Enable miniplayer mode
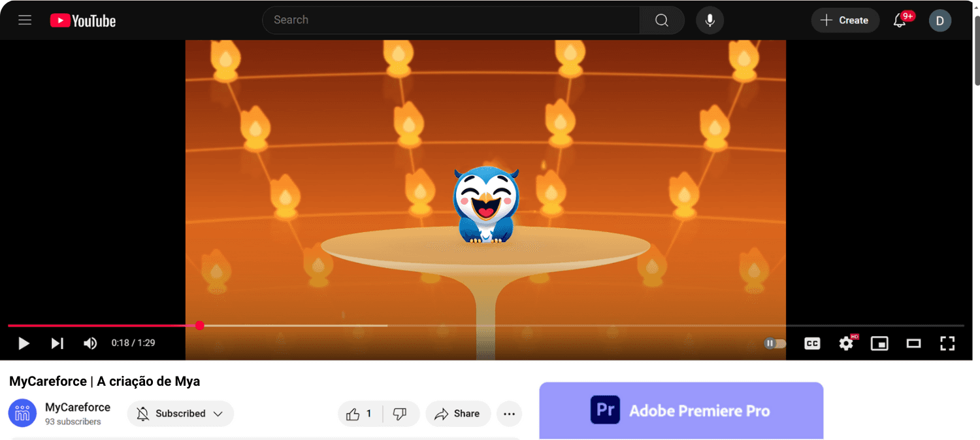The image size is (980, 440). click(x=880, y=343)
